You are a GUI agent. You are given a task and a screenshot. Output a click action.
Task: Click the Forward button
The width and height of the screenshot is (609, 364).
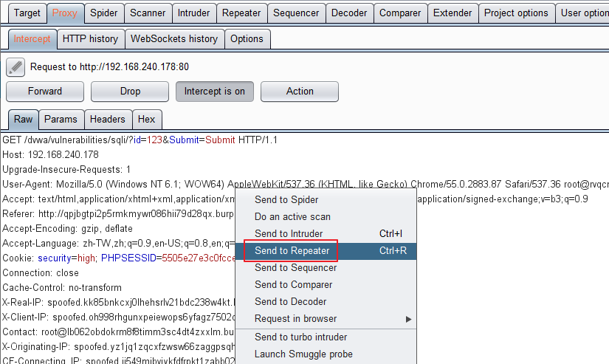(x=45, y=92)
